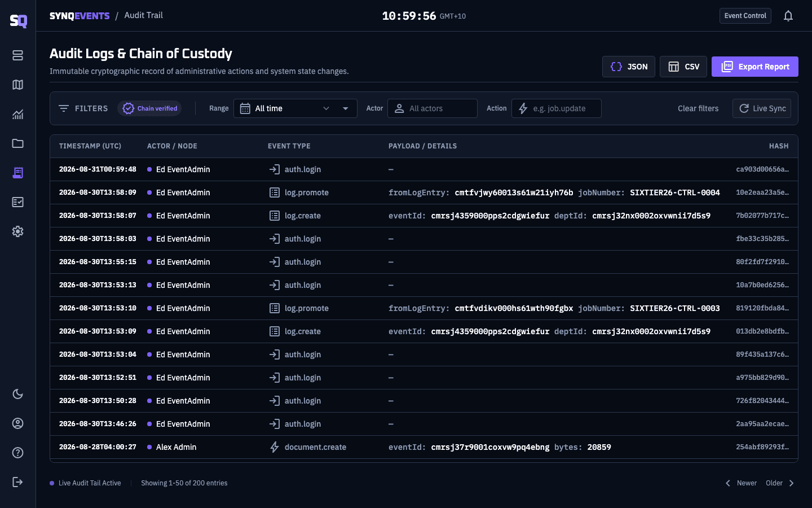The height and width of the screenshot is (508, 812).
Task: Click the EVENT TYPE column header
Action: (x=289, y=146)
